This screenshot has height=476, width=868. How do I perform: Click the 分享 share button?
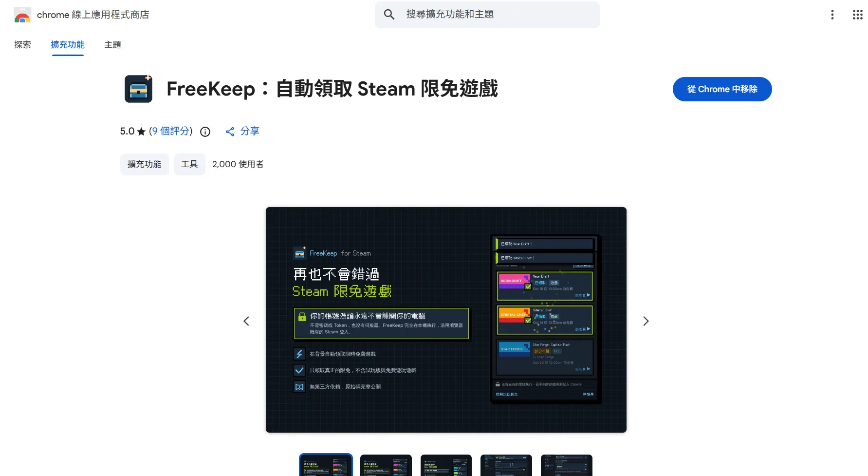(242, 131)
